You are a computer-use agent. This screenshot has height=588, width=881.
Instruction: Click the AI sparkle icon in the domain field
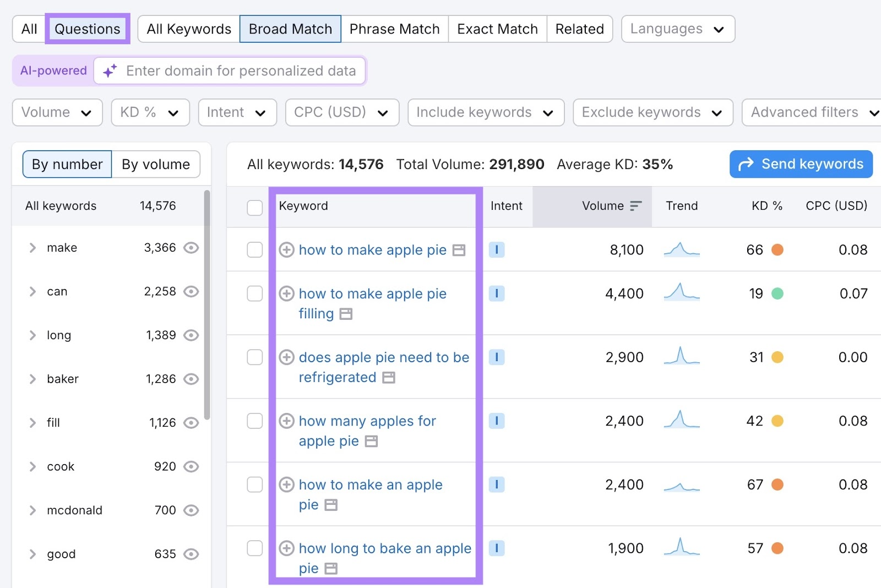click(109, 70)
